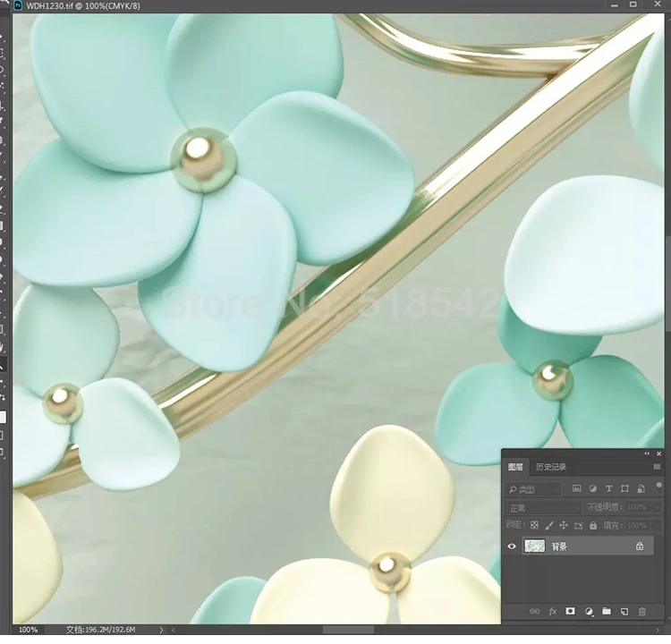Click the 100% zoom field in status bar
Screen dimensions: 671x644
coord(29,630)
